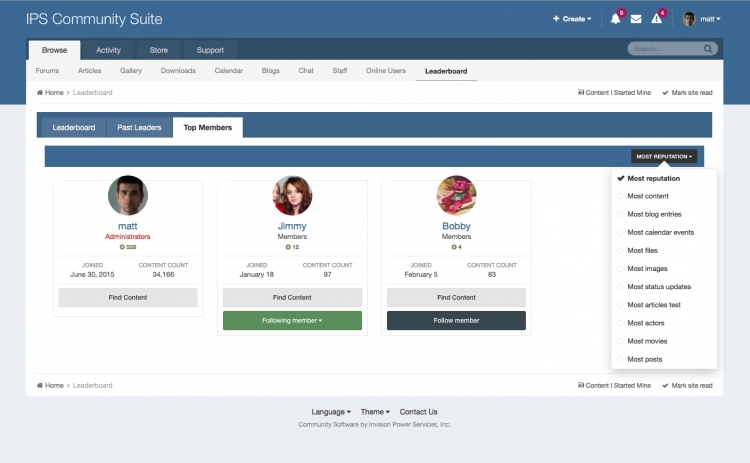Screen dimensions: 750x463
Task: Click the reports warning triangle icon
Action: [657, 19]
